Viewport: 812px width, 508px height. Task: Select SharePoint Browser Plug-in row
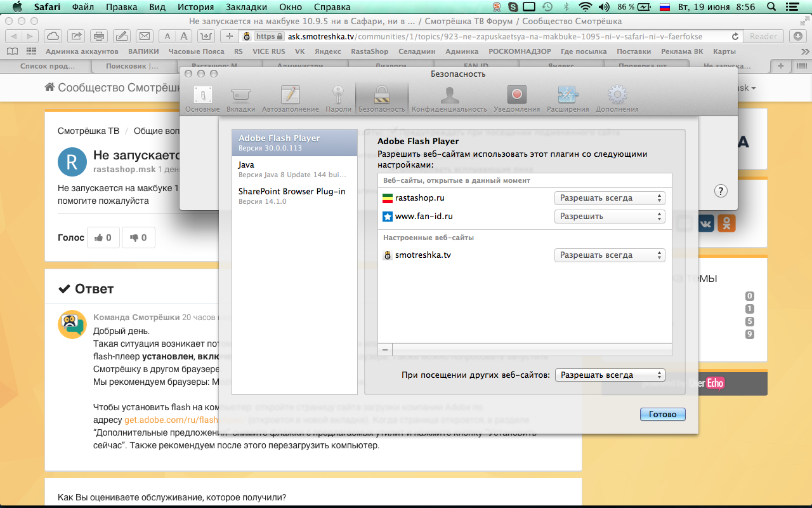[295, 196]
